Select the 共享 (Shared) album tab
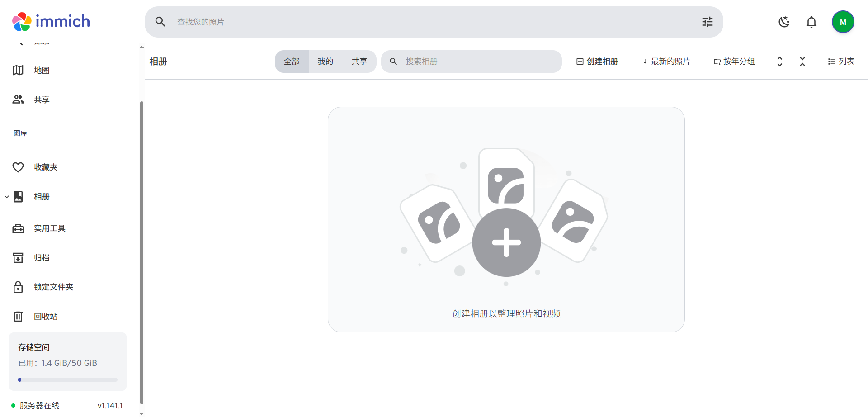Image resolution: width=868 pixels, height=417 pixels. [x=359, y=62]
